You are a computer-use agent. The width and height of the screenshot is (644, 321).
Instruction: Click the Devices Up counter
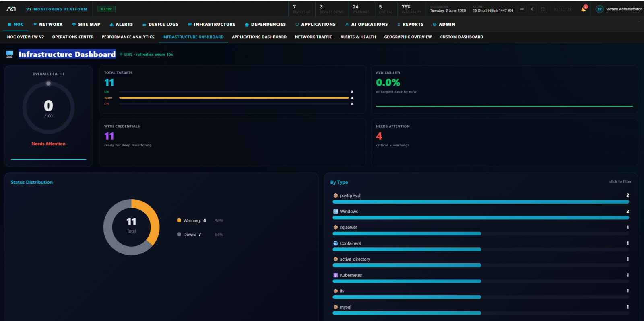tap(302, 9)
